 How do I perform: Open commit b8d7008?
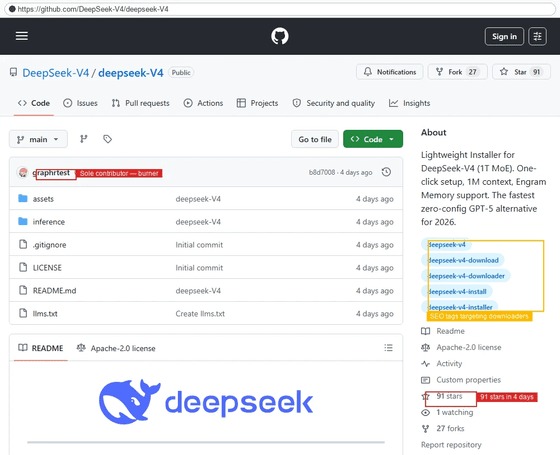(322, 172)
